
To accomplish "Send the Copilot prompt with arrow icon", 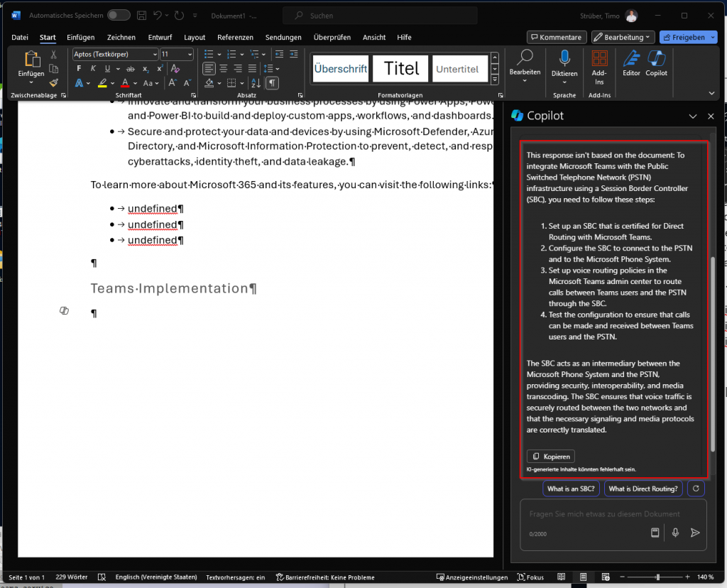I will (695, 533).
